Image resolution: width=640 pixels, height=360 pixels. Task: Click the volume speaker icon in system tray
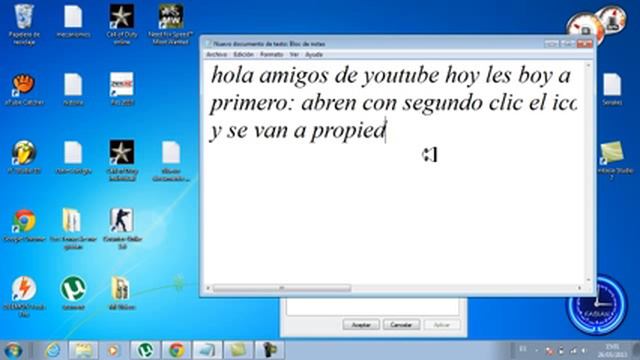point(584,350)
